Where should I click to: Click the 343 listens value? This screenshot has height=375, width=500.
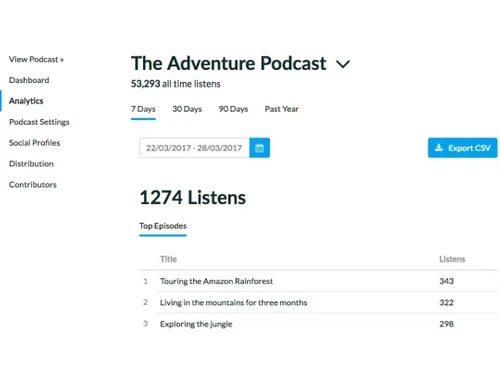coord(446,281)
